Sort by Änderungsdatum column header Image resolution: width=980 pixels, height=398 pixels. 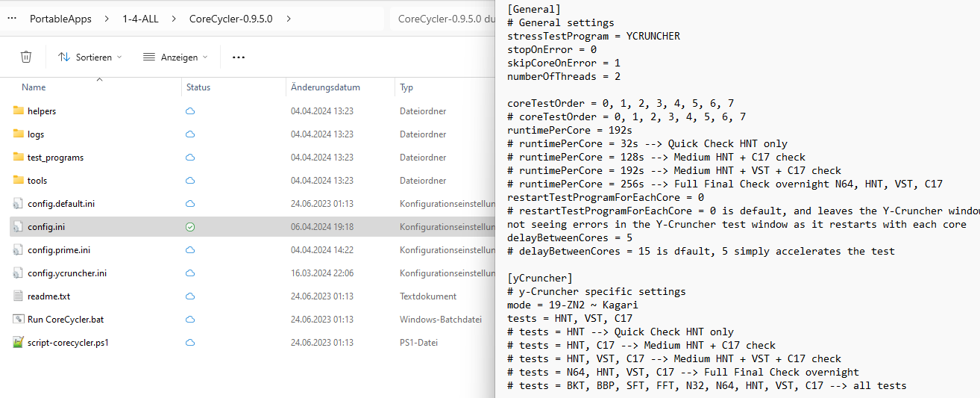pyautogui.click(x=325, y=87)
